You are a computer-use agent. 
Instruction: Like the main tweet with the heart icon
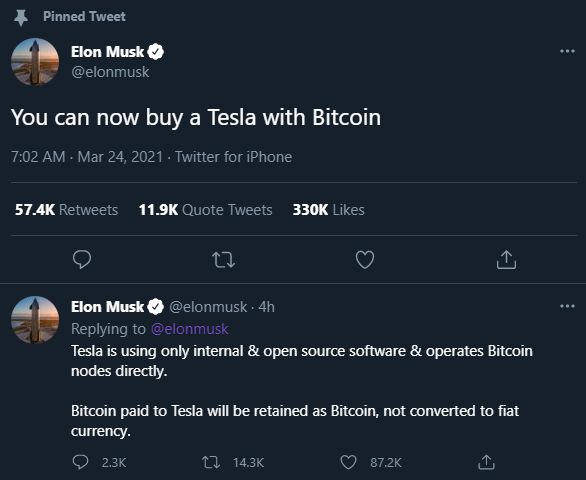(365, 259)
